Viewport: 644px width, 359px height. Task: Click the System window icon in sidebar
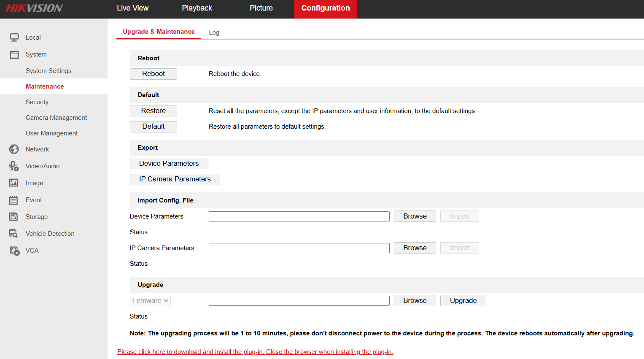coord(14,54)
